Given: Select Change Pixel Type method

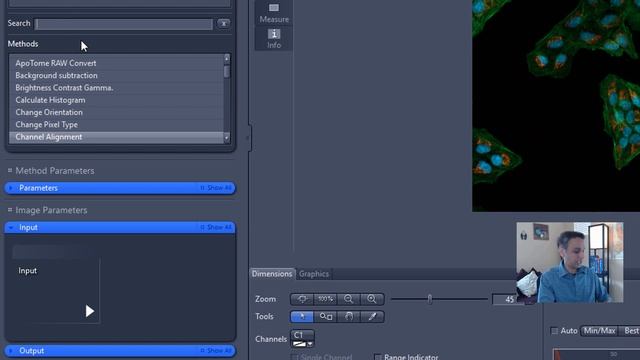Looking at the screenshot, I should 116,124.
